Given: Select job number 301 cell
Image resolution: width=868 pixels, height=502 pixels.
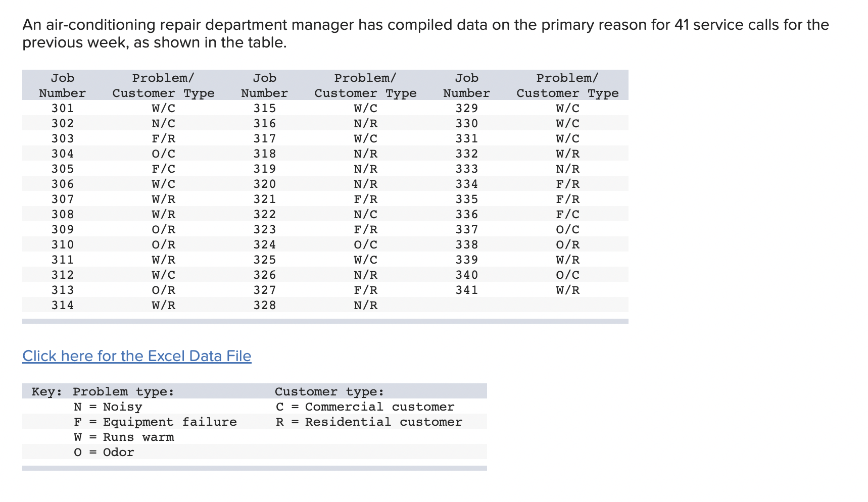Looking at the screenshot, I should click(63, 108).
